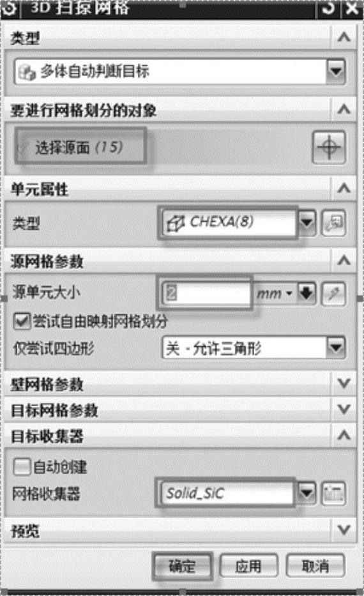Screen dimensions: 364x596
Task: Click the 确定 button
Action: 182,567
